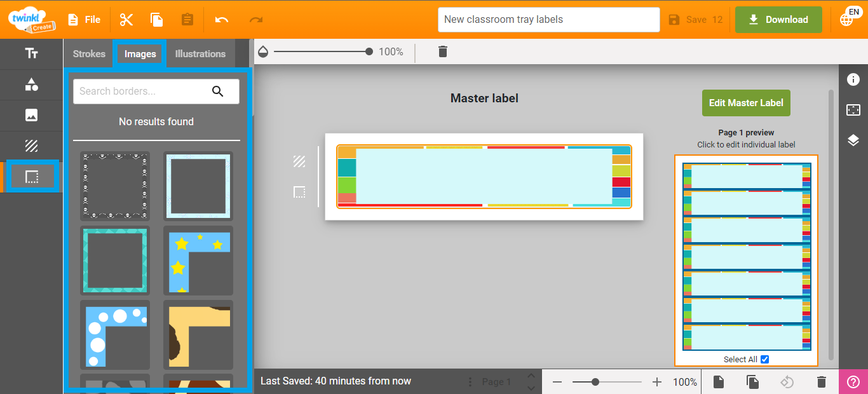Viewport: 868px width, 394px height.
Task: Select the master label on canvas
Action: click(484, 177)
